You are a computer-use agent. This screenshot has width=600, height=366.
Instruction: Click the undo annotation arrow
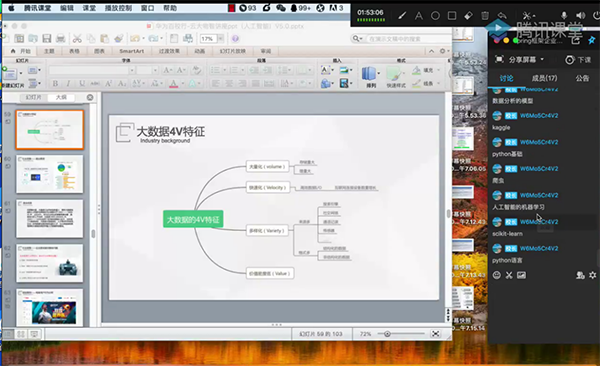(x=502, y=16)
